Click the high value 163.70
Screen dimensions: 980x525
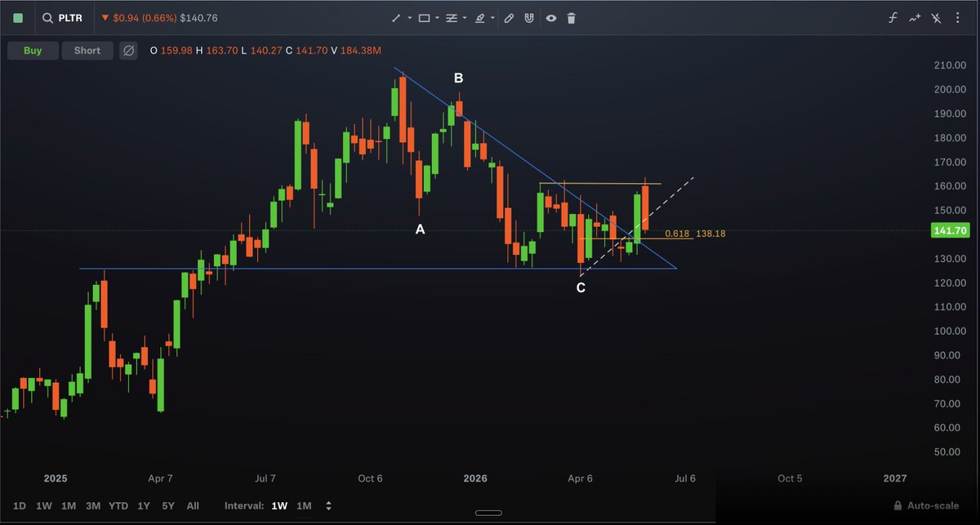(222, 51)
